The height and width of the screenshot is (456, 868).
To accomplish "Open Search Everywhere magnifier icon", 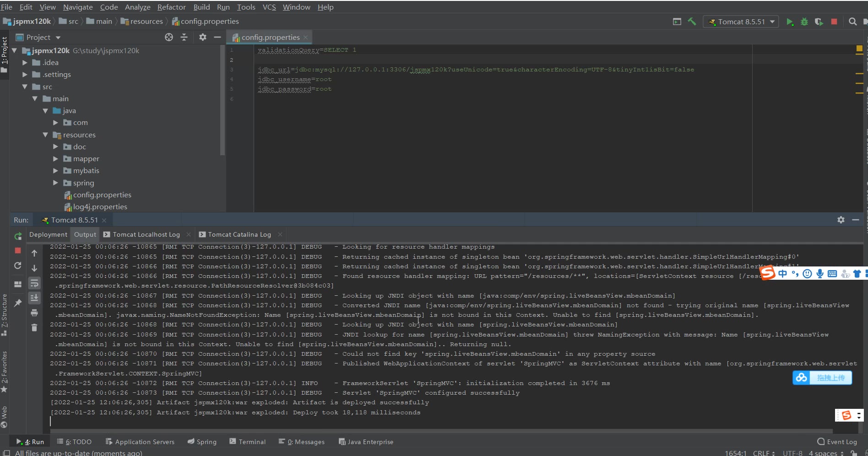I will (x=852, y=22).
